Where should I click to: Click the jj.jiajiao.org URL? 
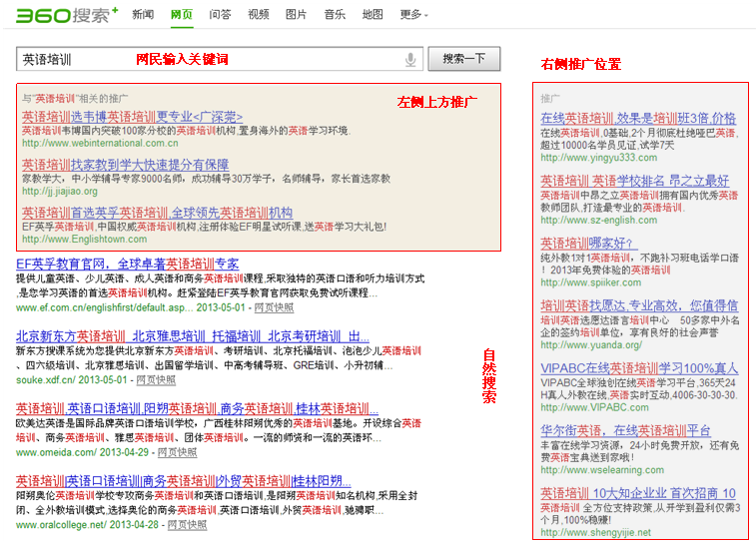click(x=60, y=192)
